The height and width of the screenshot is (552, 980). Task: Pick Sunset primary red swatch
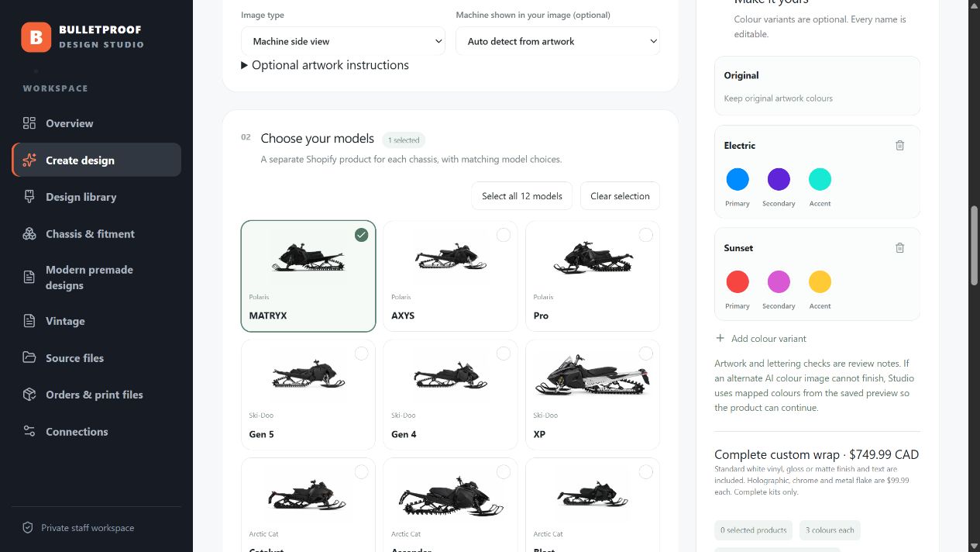click(x=738, y=281)
